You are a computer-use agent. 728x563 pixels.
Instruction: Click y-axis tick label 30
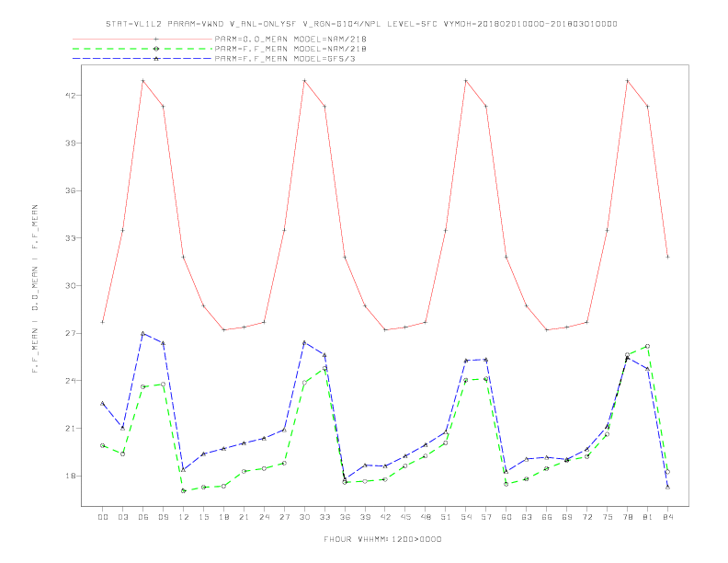point(71,286)
